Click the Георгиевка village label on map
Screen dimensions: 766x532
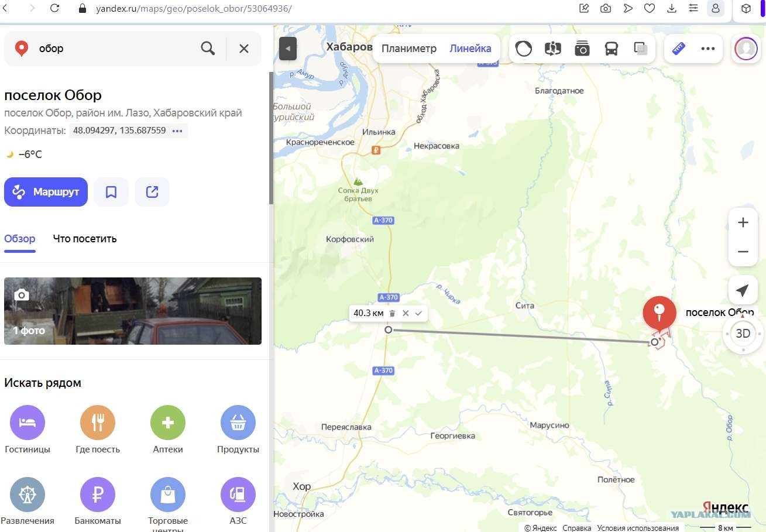point(453,436)
